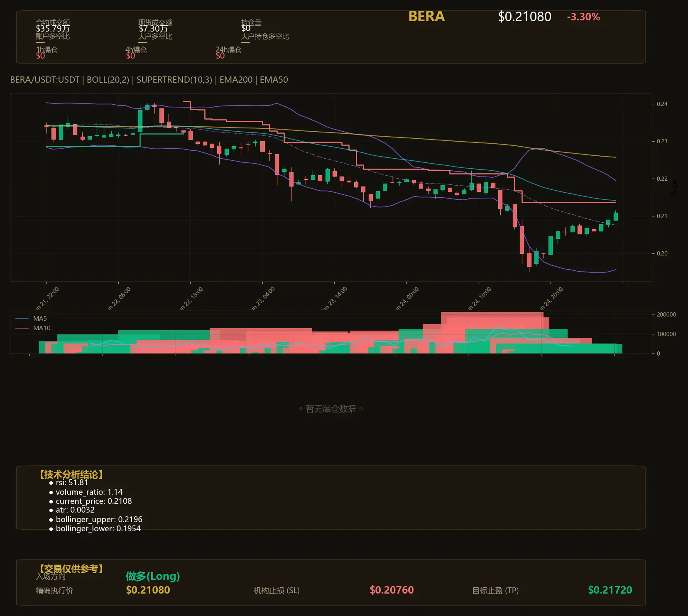Click the entry price $0.21080 at bottom
This screenshot has height=616, width=688.
coord(148,590)
